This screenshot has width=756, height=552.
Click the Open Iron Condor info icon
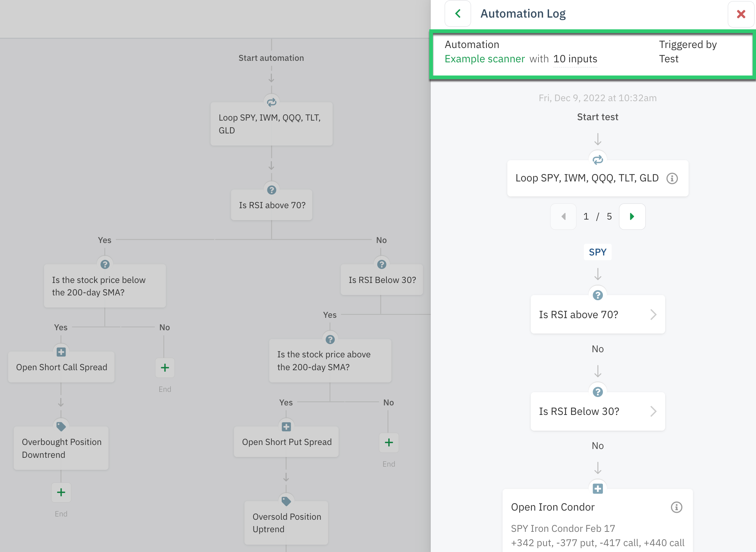(676, 507)
